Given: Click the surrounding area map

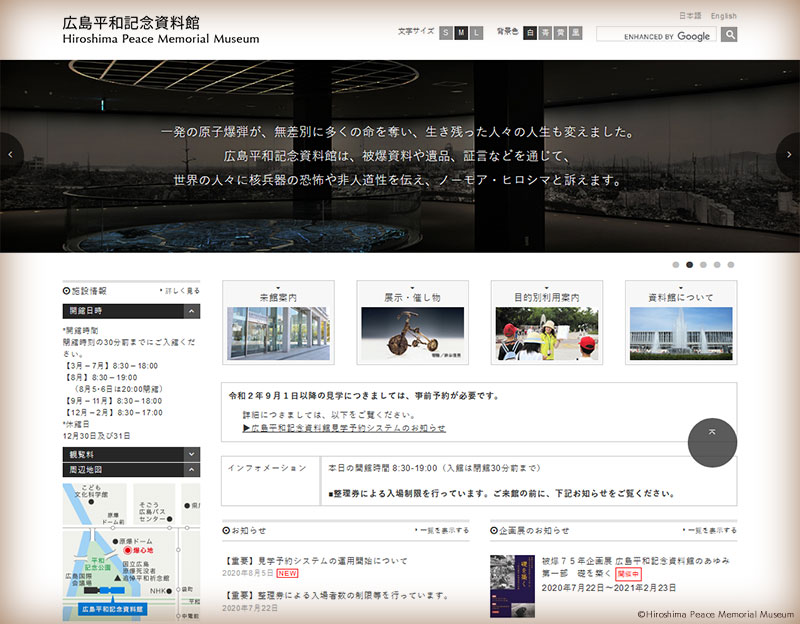Looking at the screenshot, I should coord(131,553).
